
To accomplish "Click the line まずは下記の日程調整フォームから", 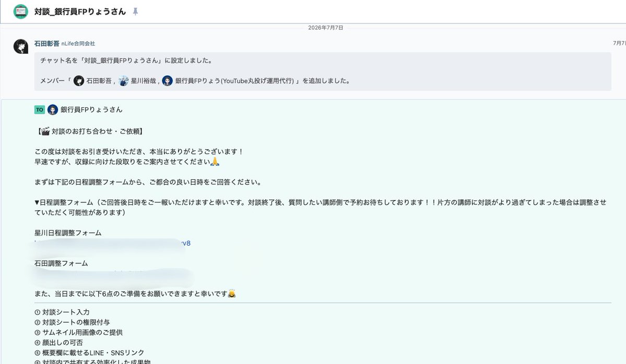I will pos(148,182).
